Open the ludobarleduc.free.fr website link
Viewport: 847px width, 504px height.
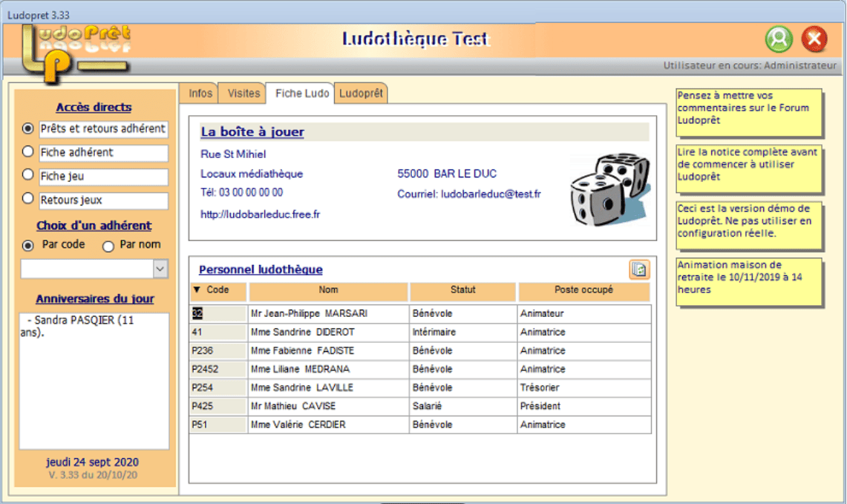pos(261,215)
